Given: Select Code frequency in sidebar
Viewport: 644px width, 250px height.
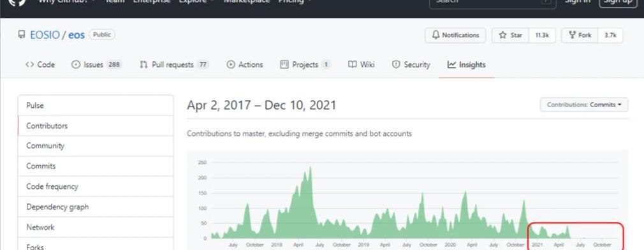Looking at the screenshot, I should tap(96, 186).
